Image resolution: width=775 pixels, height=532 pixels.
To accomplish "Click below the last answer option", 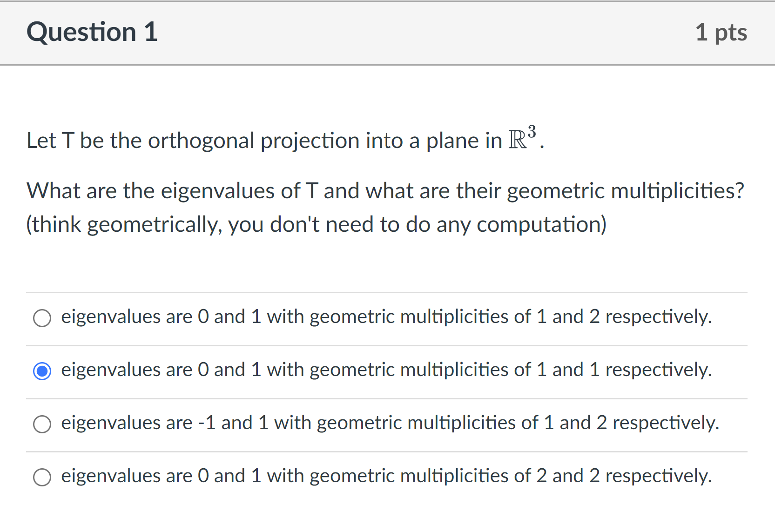I will 386,512.
